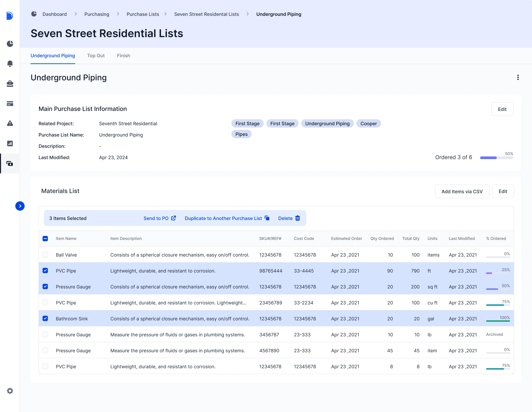
Task: Click the Ordered 3 of 6 progress bar
Action: tap(496, 158)
